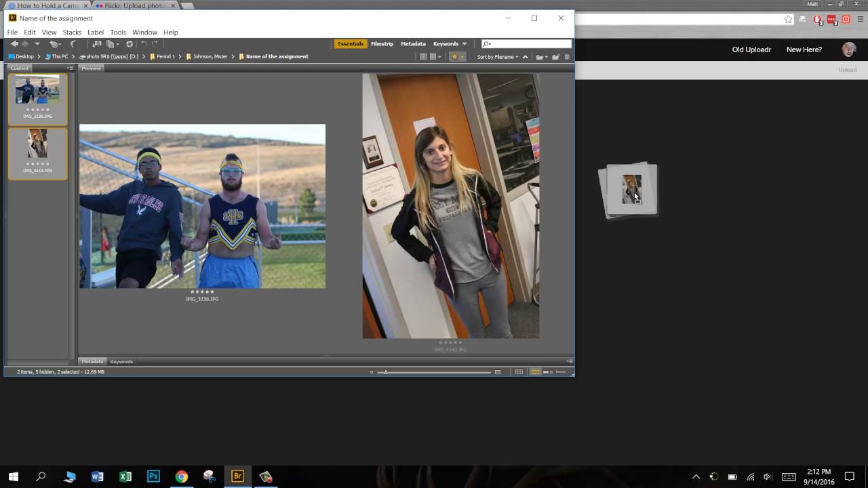Rotate 90 degrees counterclockwise
Screen dimensions: 868x488
144,44
